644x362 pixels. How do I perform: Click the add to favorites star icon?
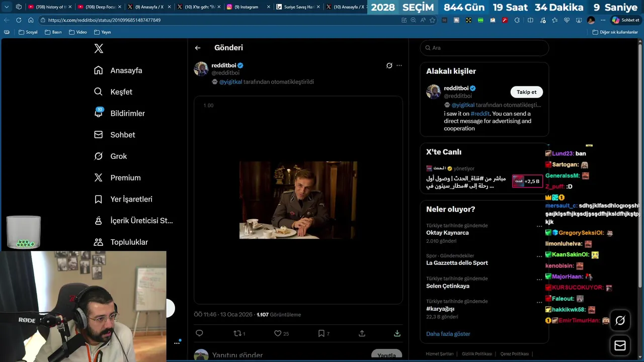[432, 20]
